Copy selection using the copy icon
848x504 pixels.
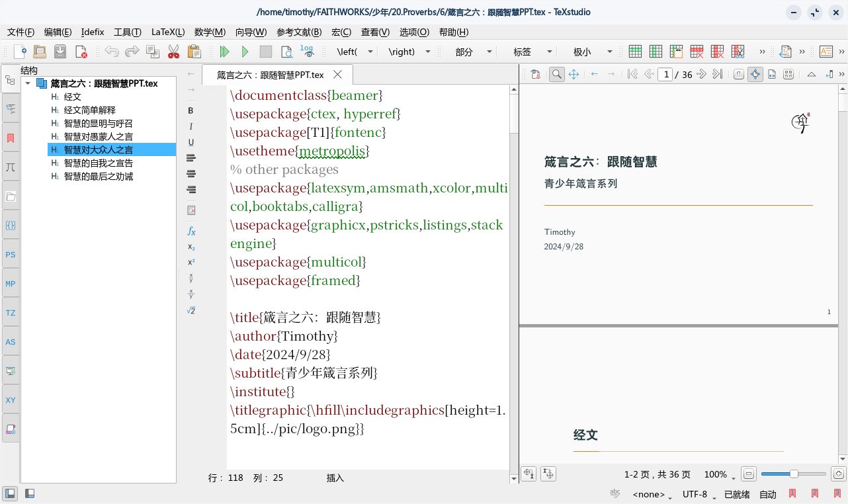click(x=153, y=52)
